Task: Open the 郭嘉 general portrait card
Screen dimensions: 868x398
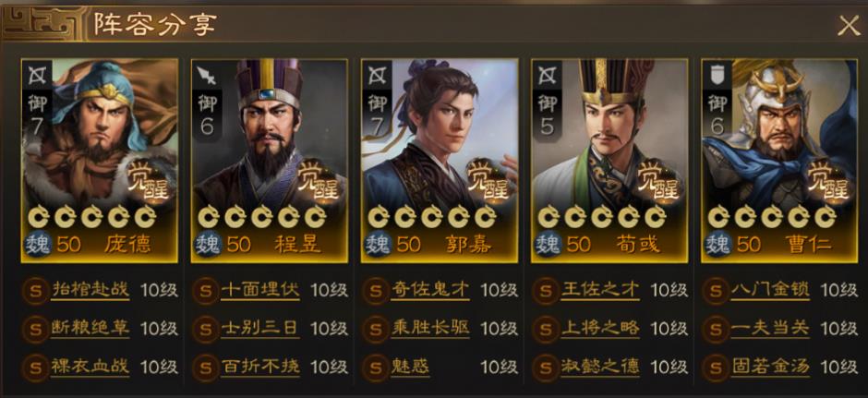Action: (440, 160)
